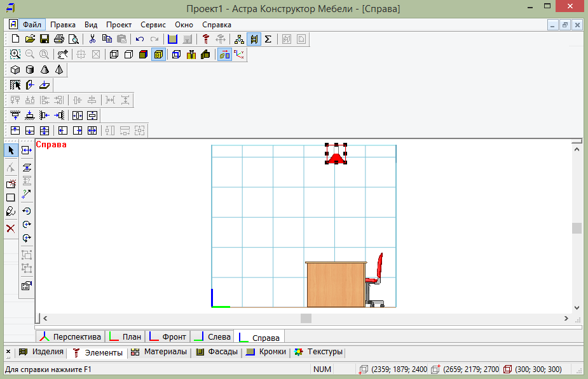Click the status bar size value (300; 300; 300)
This screenshot has width=588, height=379.
click(538, 369)
